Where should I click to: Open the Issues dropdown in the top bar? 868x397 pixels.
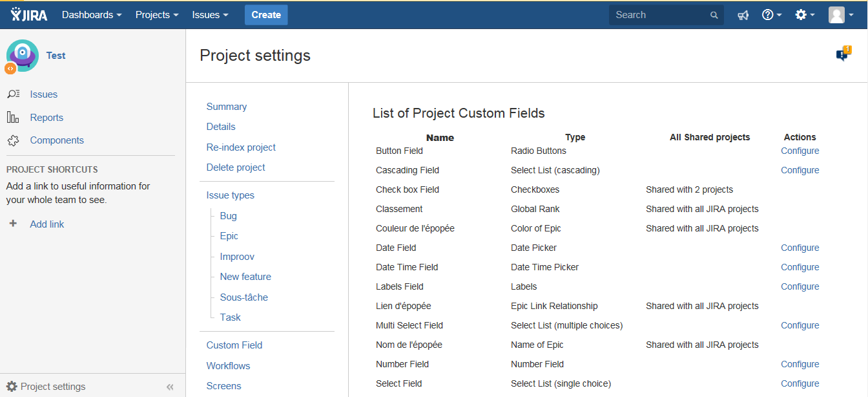click(210, 15)
